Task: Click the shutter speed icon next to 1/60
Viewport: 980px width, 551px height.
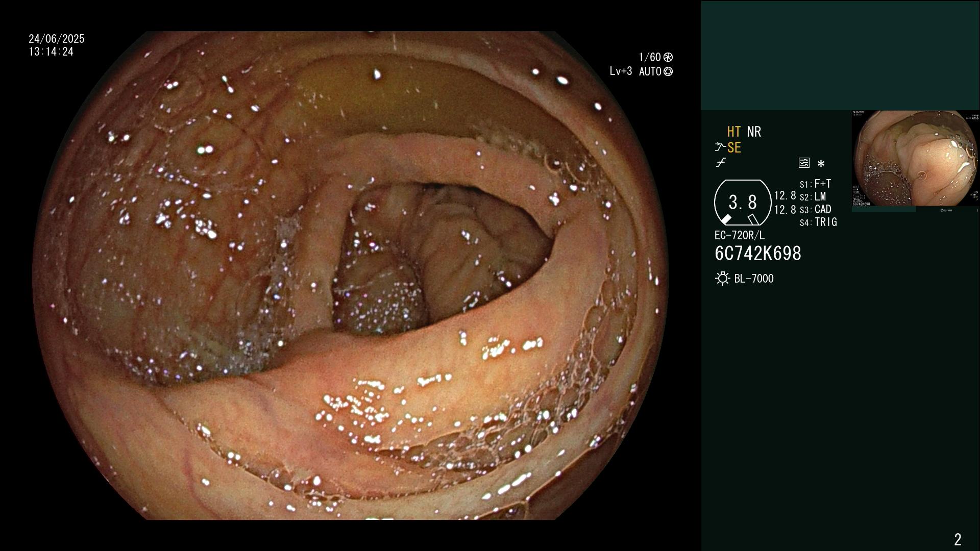Action: (668, 57)
